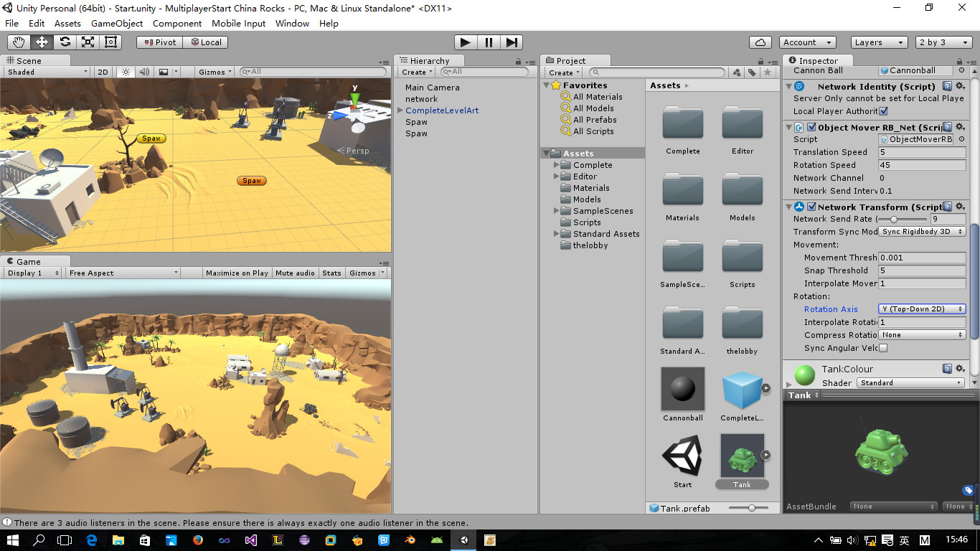Enable the Sync Angular Velocity checkbox
This screenshot has height=551, width=980.
click(x=883, y=348)
